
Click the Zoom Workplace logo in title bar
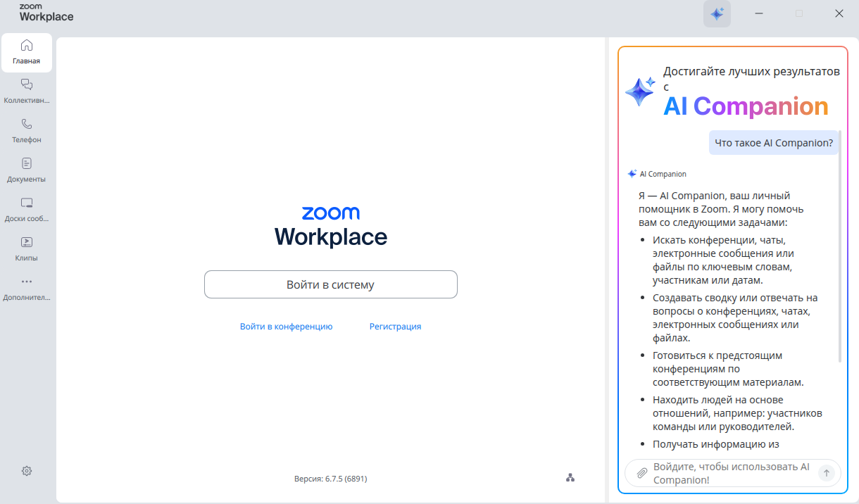(x=46, y=12)
